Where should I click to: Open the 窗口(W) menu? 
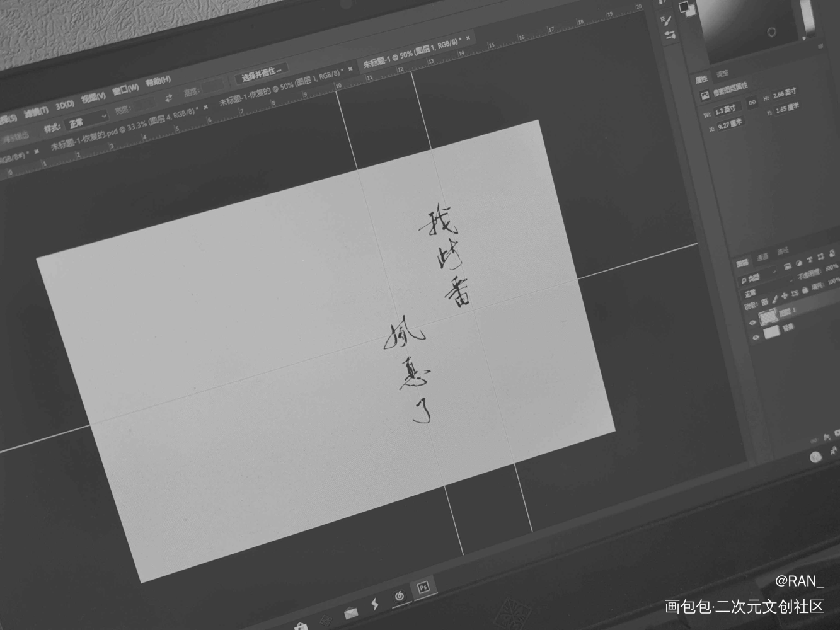(125, 90)
